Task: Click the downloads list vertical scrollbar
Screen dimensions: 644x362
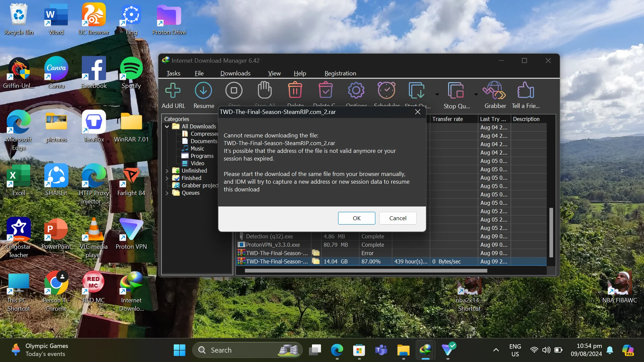Action: [x=551, y=232]
